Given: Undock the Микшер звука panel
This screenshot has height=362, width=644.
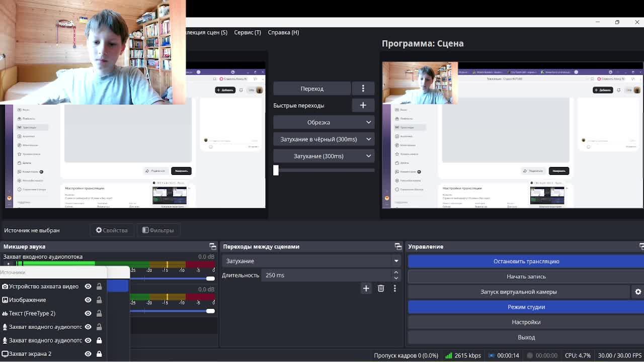Looking at the screenshot, I should (x=213, y=246).
